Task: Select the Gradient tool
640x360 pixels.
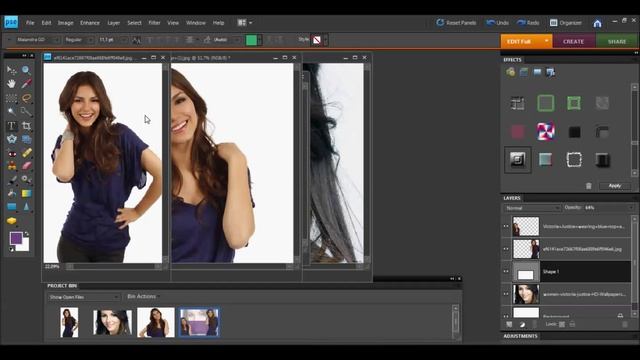Action: (26, 193)
